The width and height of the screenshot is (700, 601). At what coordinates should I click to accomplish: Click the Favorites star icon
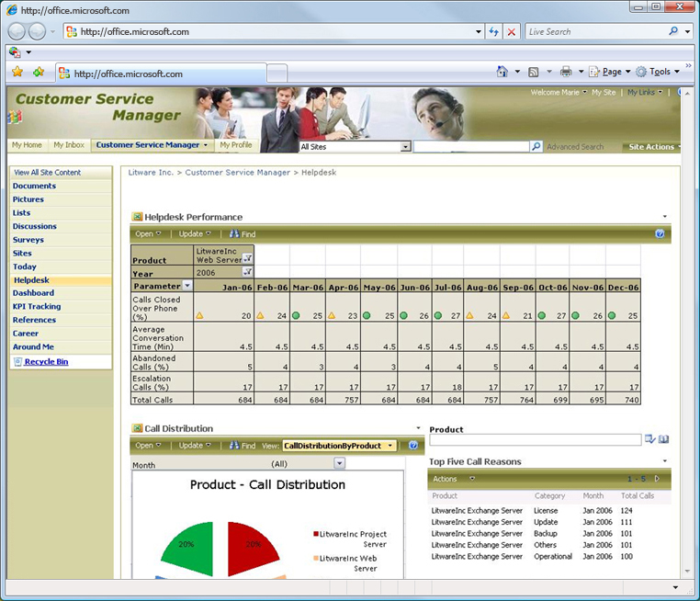17,72
